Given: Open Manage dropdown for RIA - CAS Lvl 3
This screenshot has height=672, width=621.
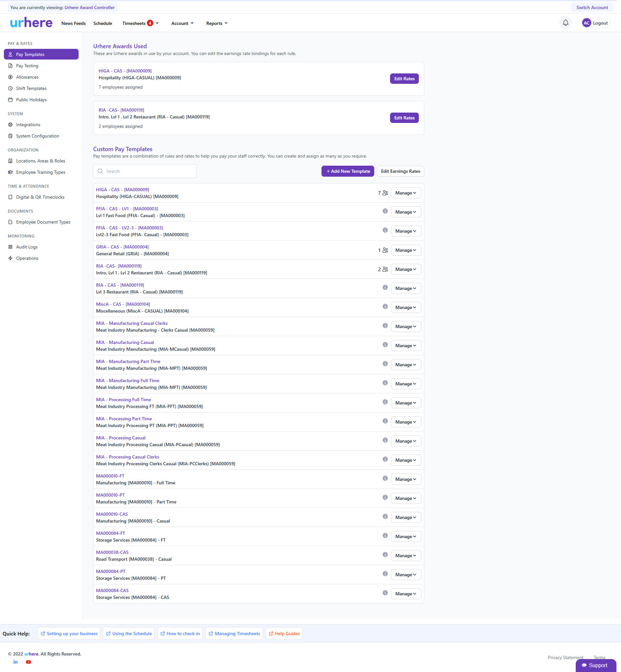Looking at the screenshot, I should (x=406, y=288).
